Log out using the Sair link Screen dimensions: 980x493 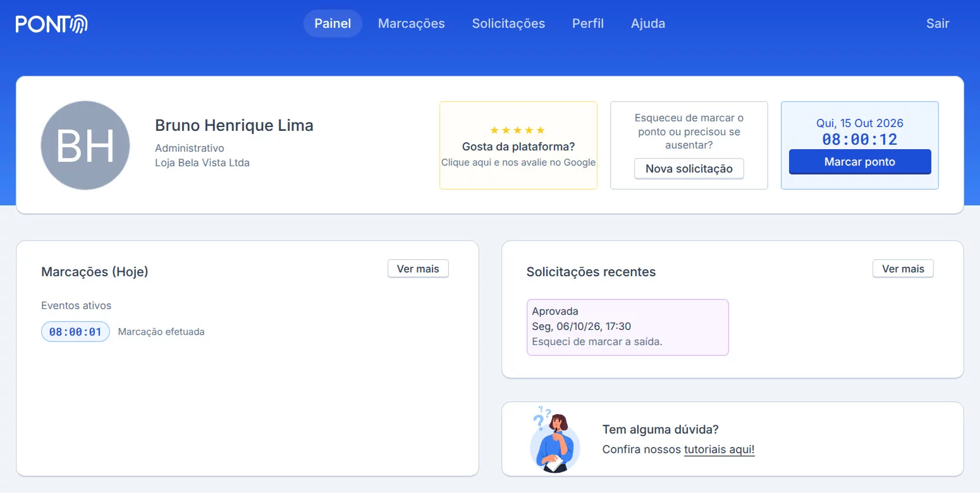(x=938, y=23)
